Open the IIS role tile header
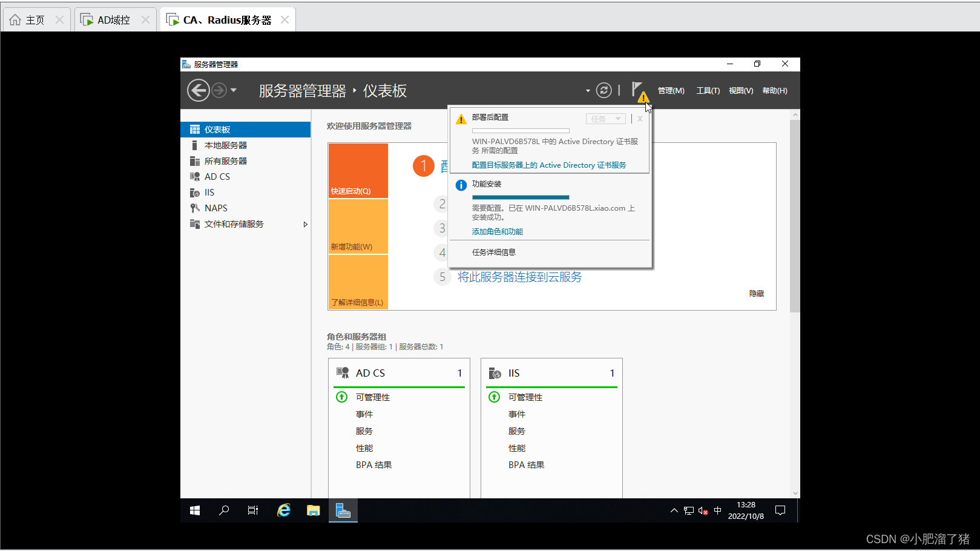The image size is (980, 551). [552, 373]
